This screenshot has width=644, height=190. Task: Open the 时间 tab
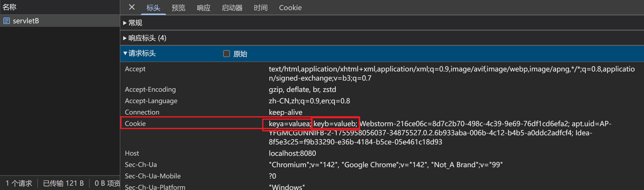(261, 8)
